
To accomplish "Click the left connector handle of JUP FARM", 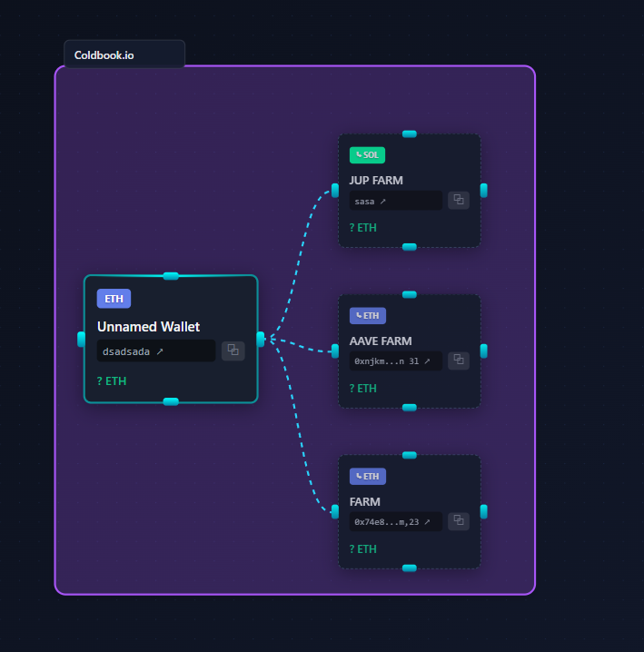I will click(335, 191).
